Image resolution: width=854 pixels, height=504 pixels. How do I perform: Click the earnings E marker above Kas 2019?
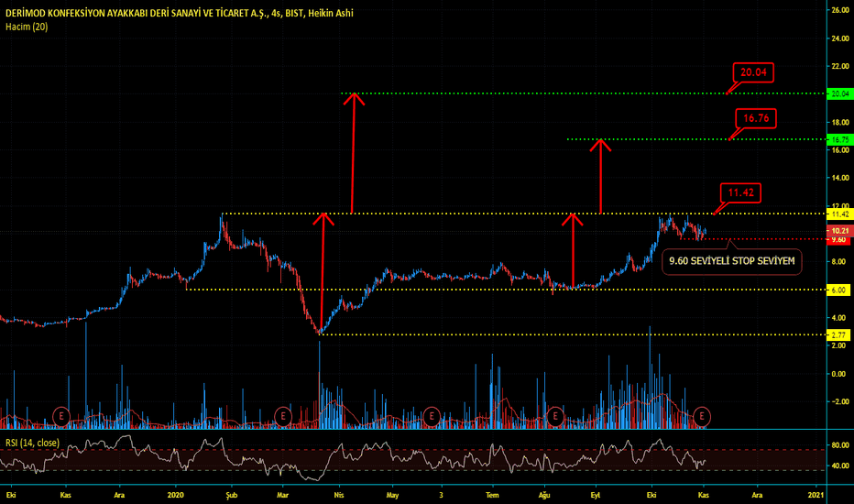(61, 416)
